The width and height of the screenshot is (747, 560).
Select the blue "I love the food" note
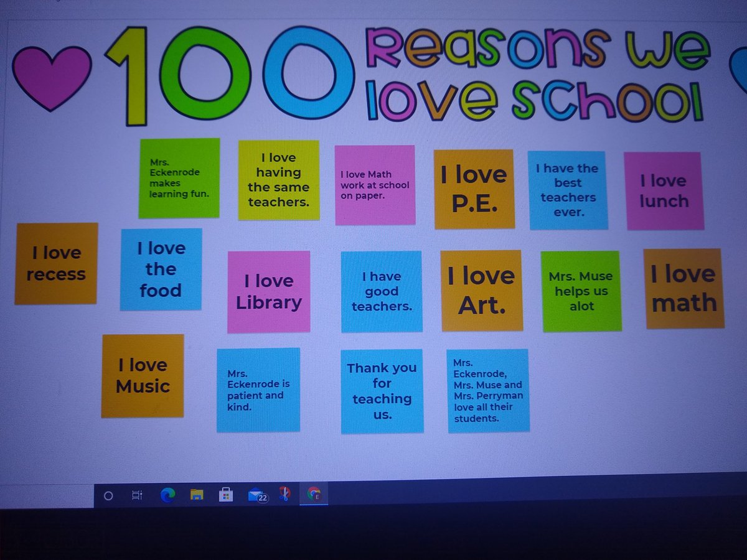(x=161, y=269)
